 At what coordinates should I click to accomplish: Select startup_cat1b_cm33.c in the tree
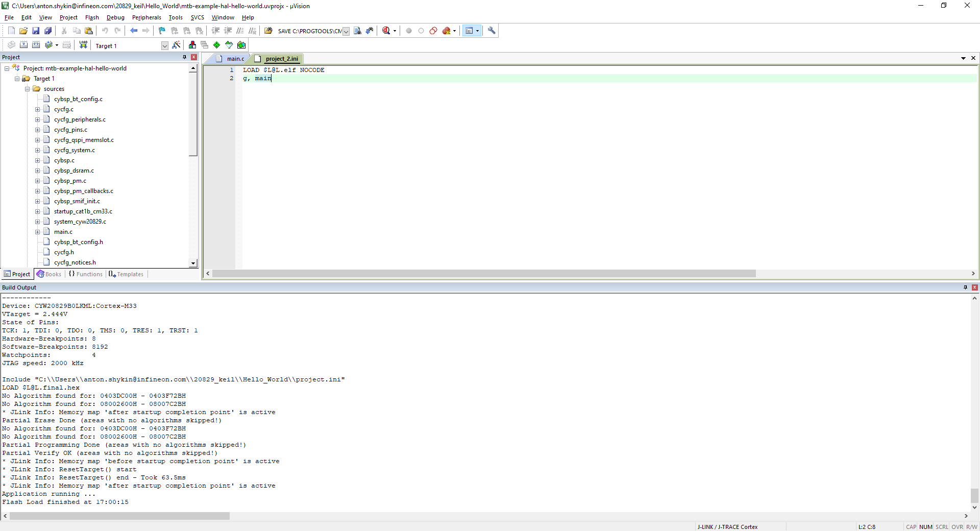pyautogui.click(x=83, y=211)
